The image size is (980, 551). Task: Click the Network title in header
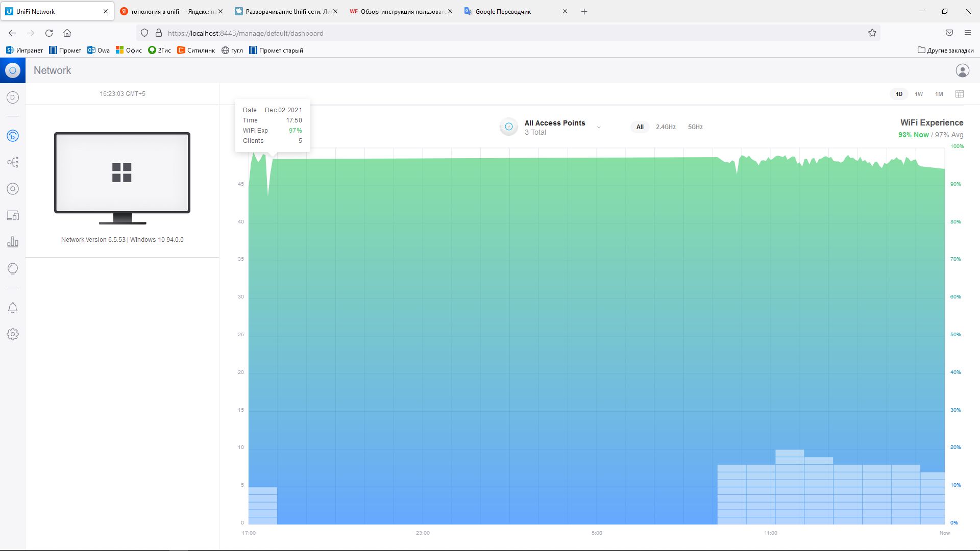pos(52,70)
